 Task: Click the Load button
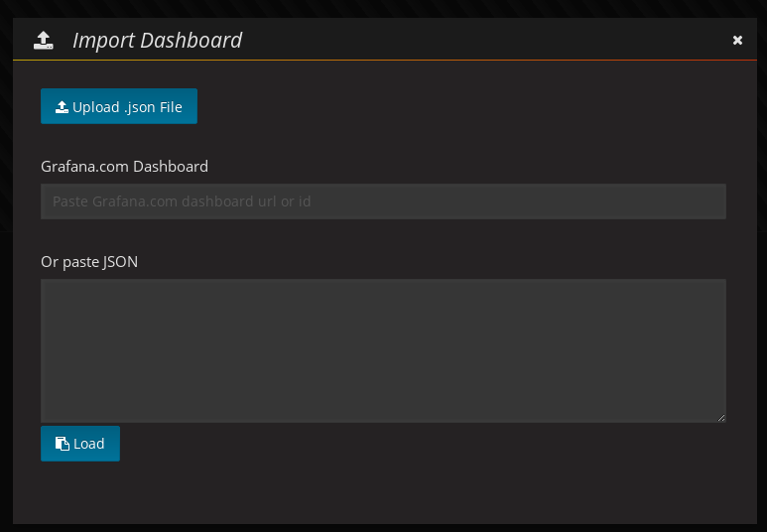coord(80,444)
